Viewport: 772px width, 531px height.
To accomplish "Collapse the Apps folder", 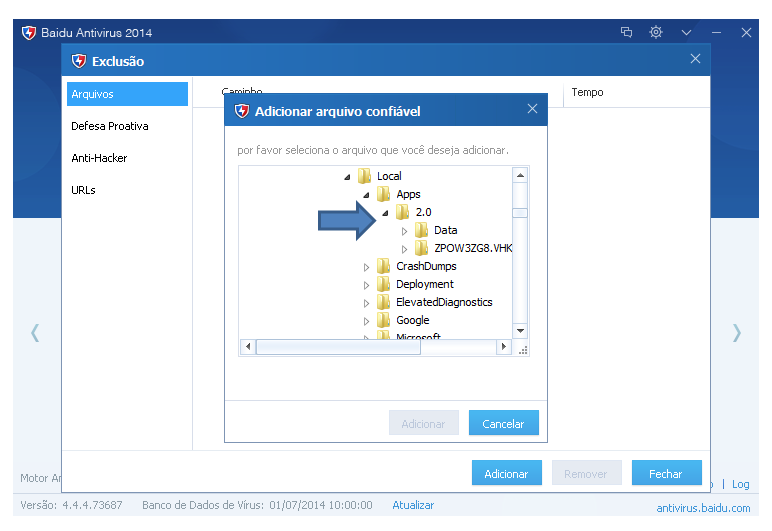I will point(366,195).
